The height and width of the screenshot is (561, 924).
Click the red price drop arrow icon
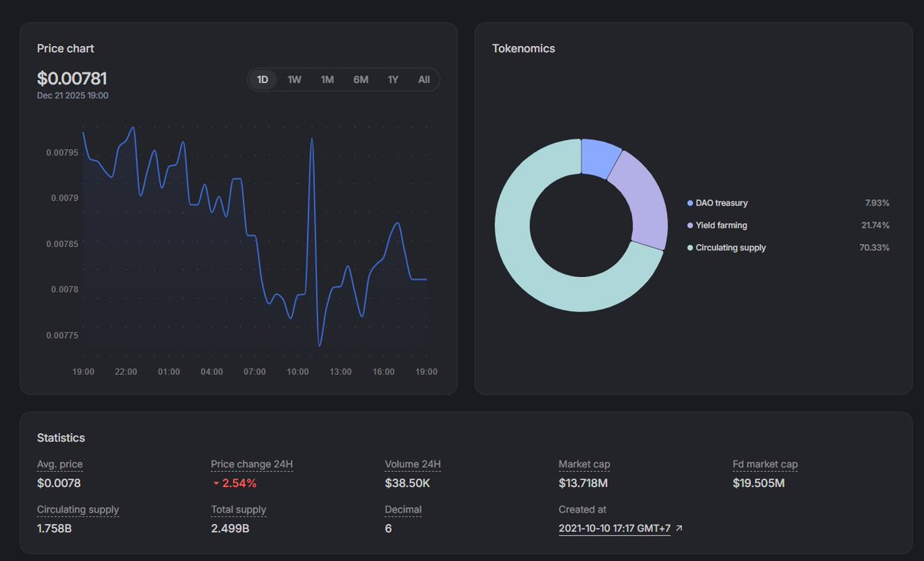[x=216, y=484]
